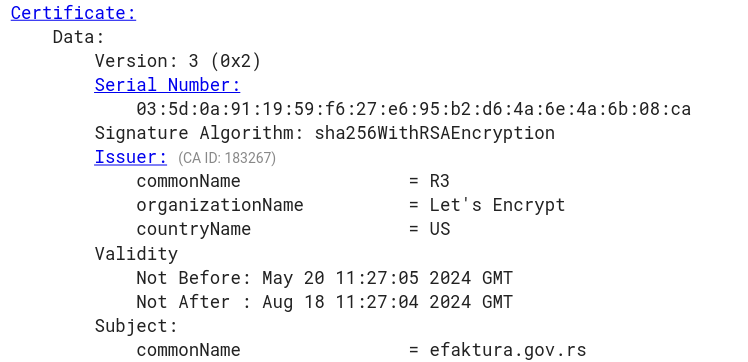Click the Not After Aug 18 date
The width and height of the screenshot is (748, 362).
(x=324, y=301)
